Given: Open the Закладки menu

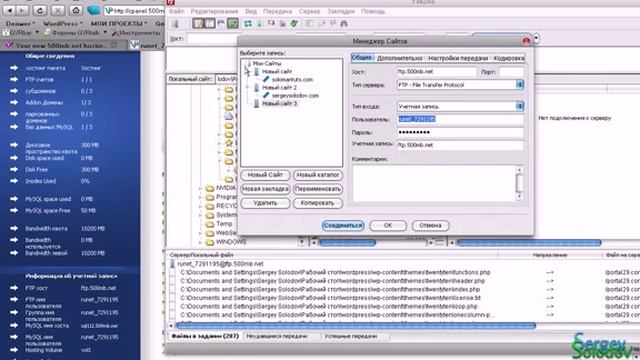Looking at the screenshot, I should click(341, 11).
